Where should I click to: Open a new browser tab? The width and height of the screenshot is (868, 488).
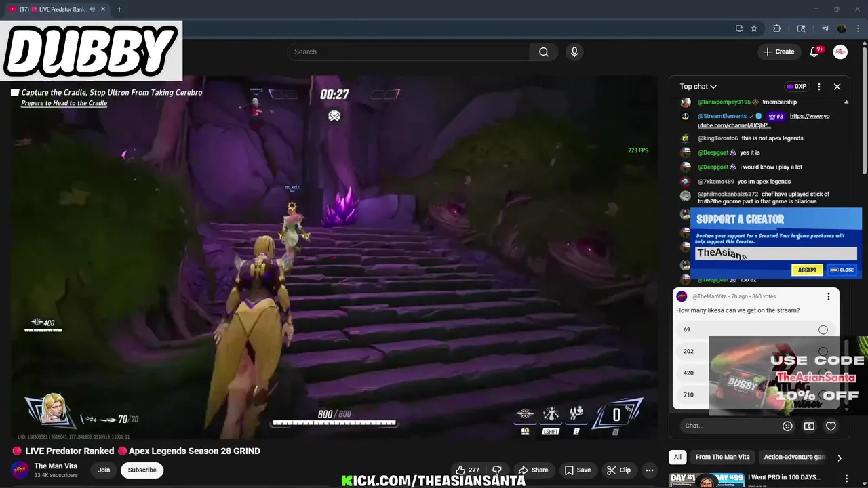click(x=119, y=9)
